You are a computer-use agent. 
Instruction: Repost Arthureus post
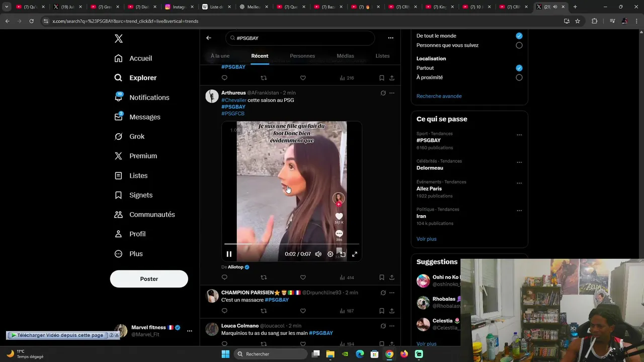tap(264, 278)
